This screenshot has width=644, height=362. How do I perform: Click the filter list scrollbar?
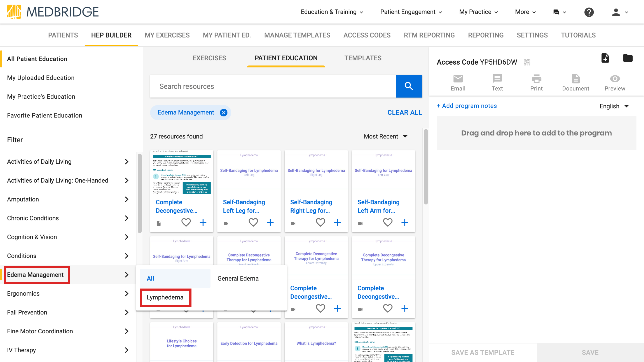tap(140, 193)
